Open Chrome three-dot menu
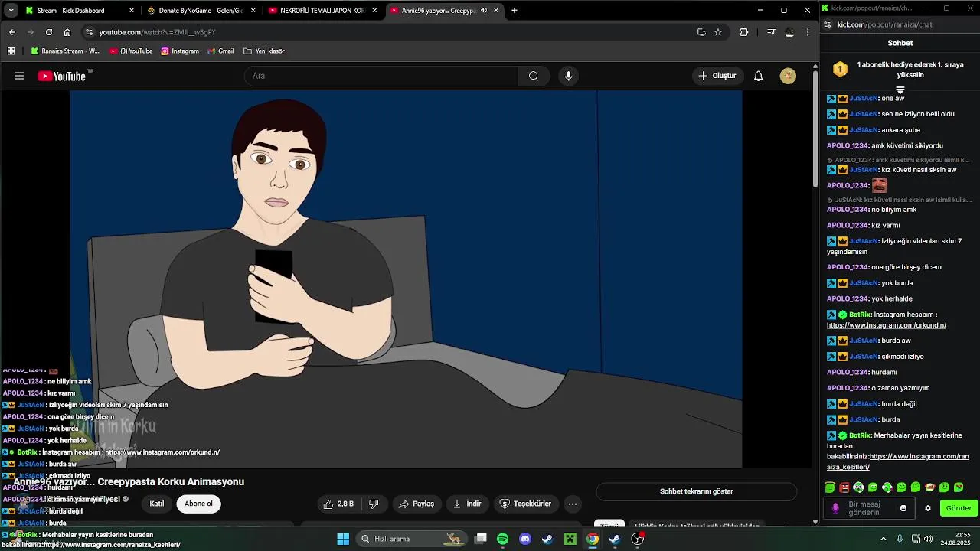Viewport: 980px width, 551px height. pyautogui.click(x=808, y=32)
